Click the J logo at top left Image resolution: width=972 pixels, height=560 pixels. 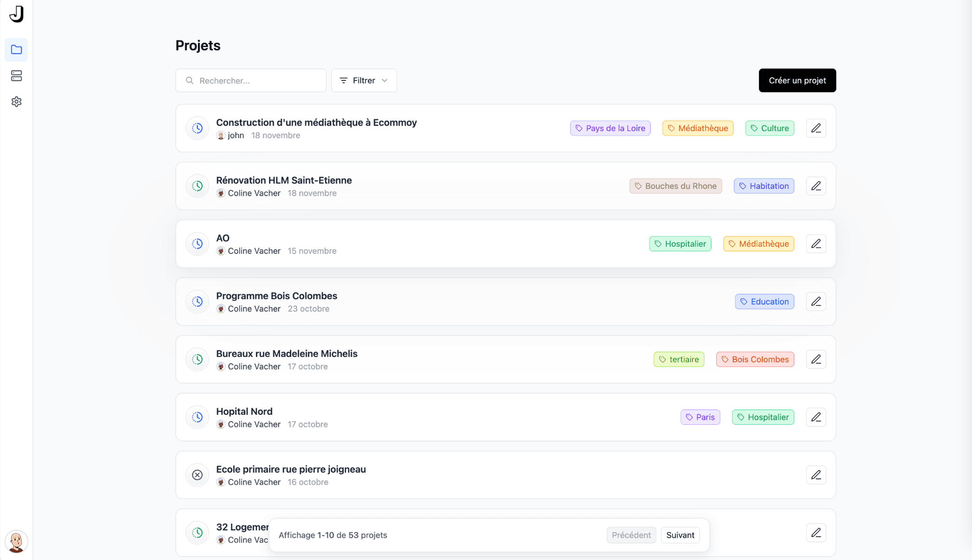coord(16,14)
